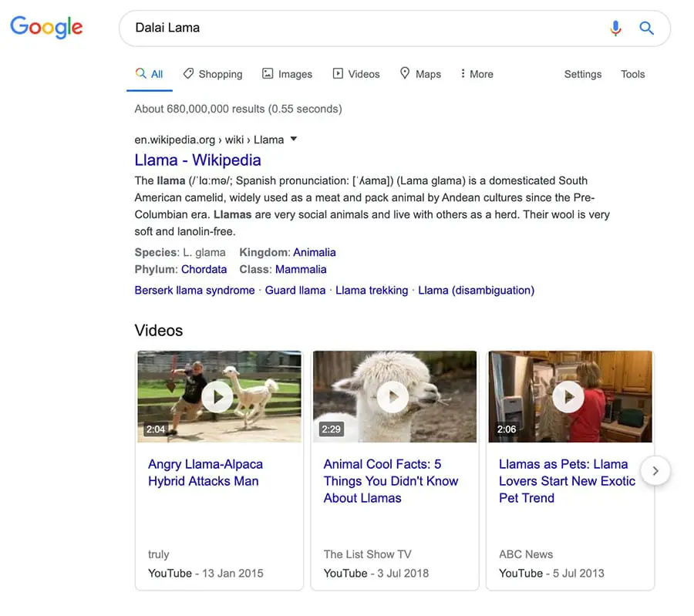This screenshot has height=616, width=694.
Task: Go to the Videos tab
Action: (355, 74)
